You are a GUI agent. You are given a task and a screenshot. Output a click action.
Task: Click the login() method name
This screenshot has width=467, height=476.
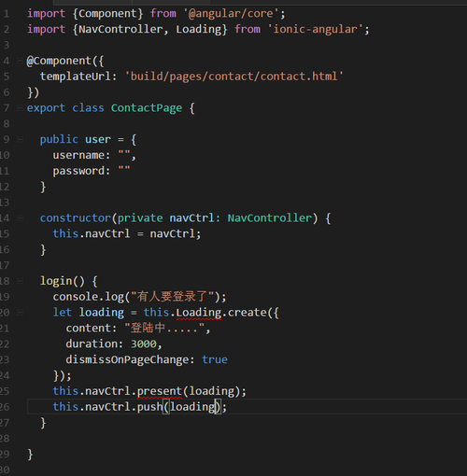click(56, 281)
